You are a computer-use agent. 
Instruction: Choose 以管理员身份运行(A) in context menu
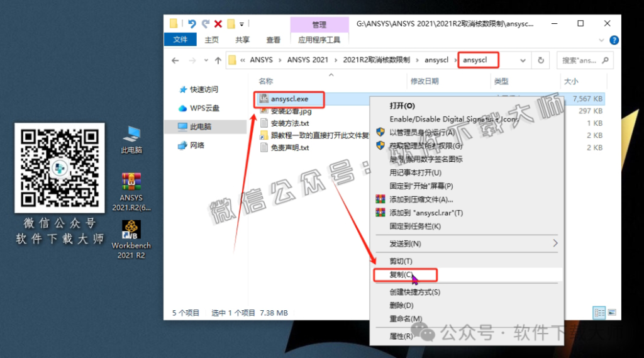pyautogui.click(x=422, y=132)
